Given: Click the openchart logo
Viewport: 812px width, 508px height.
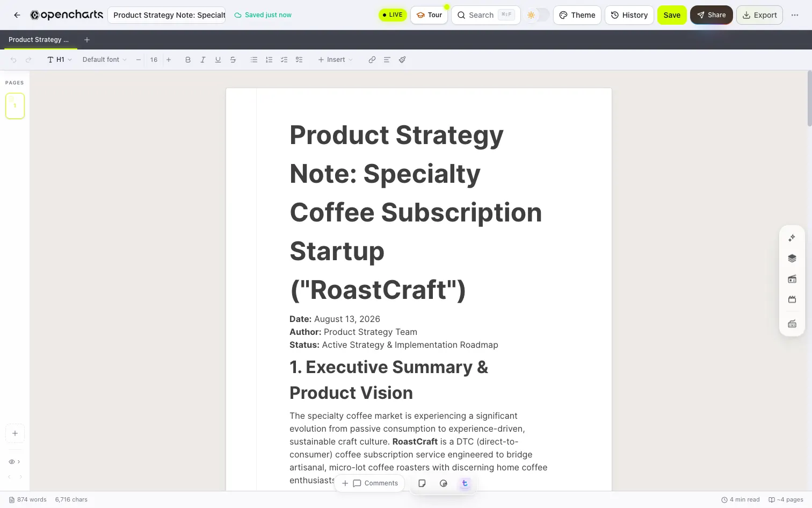Looking at the screenshot, I should [x=67, y=15].
